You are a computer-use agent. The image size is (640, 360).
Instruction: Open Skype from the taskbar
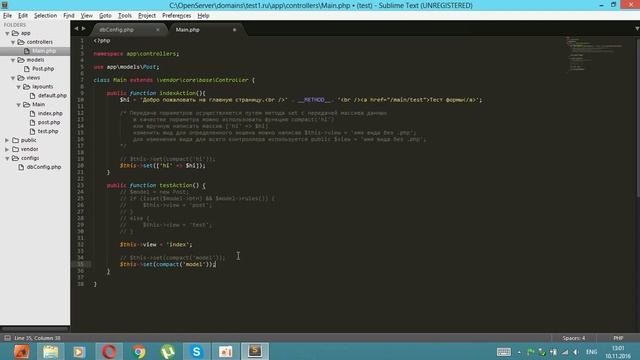point(196,351)
